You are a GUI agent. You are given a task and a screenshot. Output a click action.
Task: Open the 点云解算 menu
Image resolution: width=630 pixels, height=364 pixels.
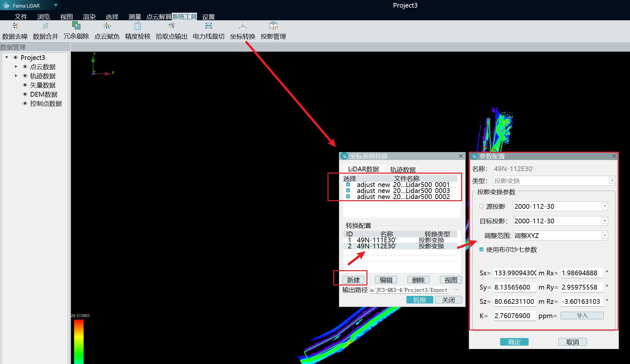(159, 16)
